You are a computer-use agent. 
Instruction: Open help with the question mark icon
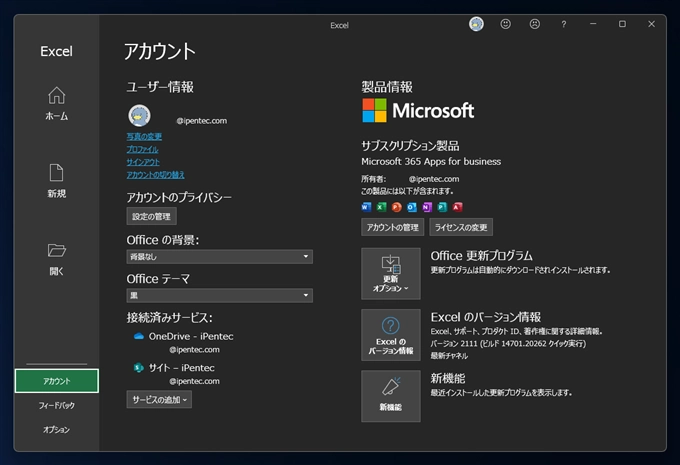click(564, 24)
